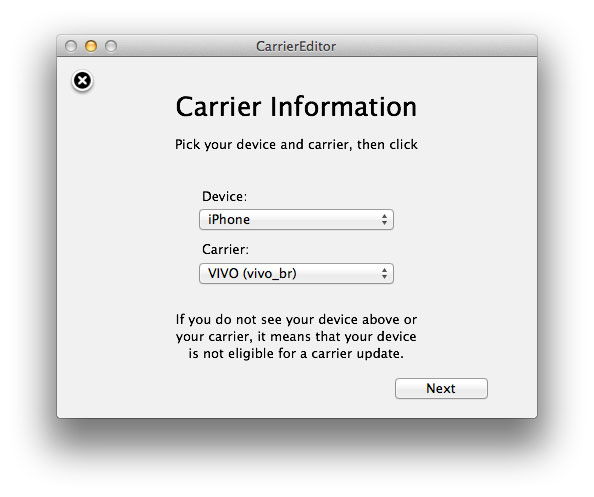Select the VIVO (vivo_br) carrier entry text
The image size is (594, 497).
point(252,274)
